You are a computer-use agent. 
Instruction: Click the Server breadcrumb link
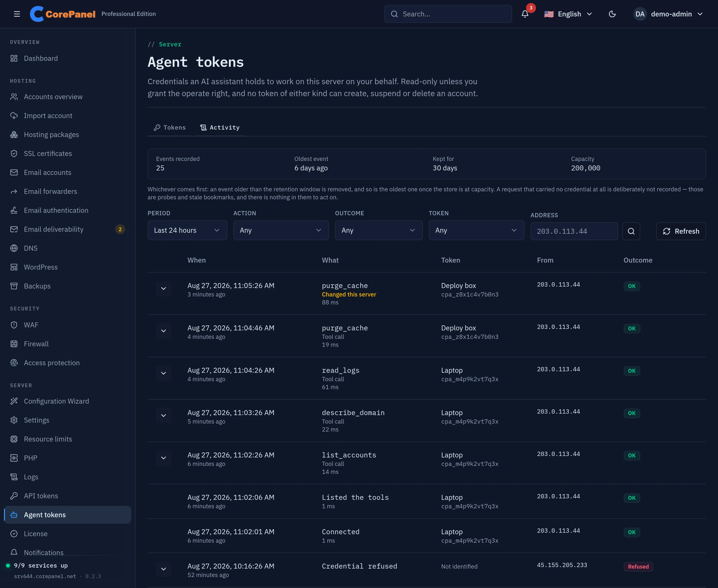tap(170, 44)
